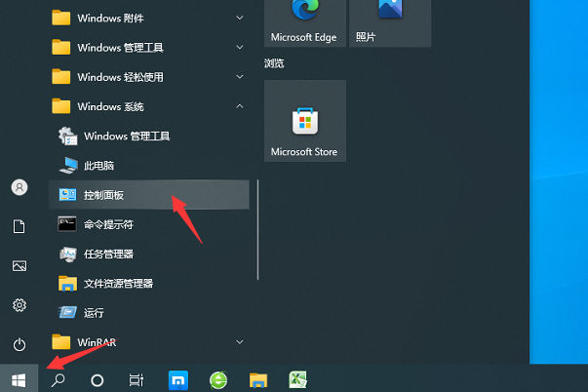Open Pictures icon in Start sidebar

point(20,266)
